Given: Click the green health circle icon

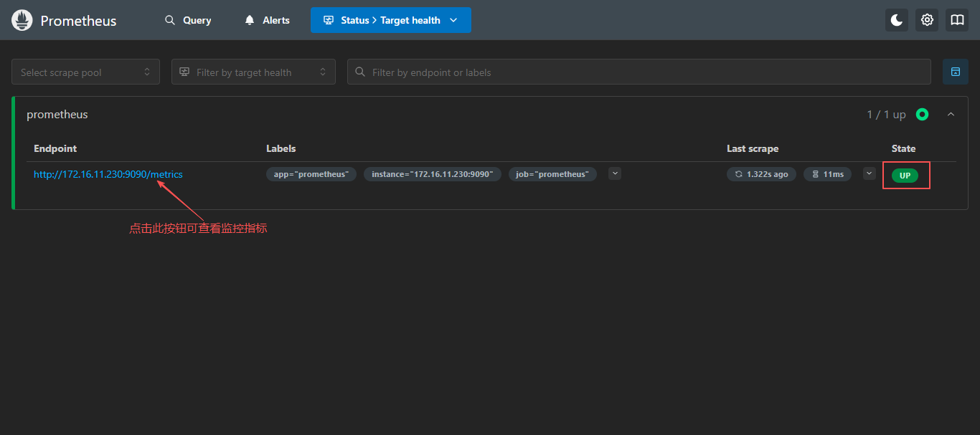Looking at the screenshot, I should point(923,115).
